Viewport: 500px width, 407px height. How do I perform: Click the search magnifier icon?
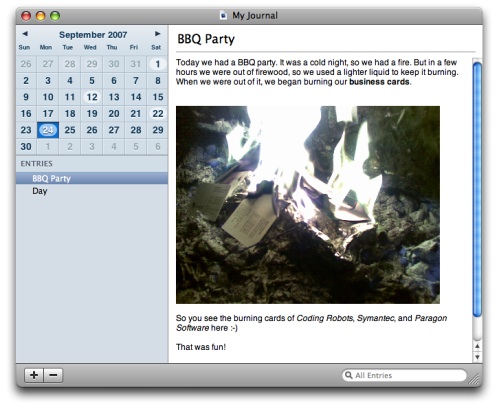(349, 375)
